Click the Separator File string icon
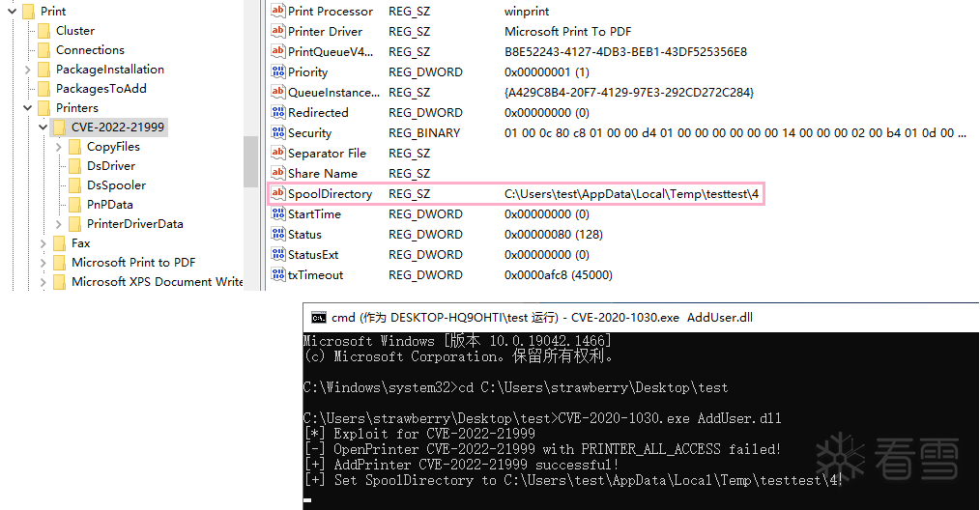This screenshot has height=510, width=980. pyautogui.click(x=278, y=153)
